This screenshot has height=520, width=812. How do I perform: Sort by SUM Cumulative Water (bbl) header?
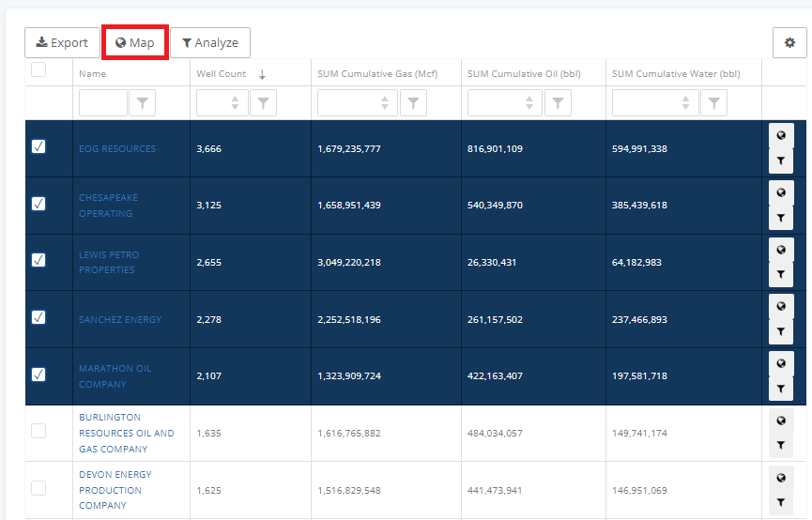point(676,73)
